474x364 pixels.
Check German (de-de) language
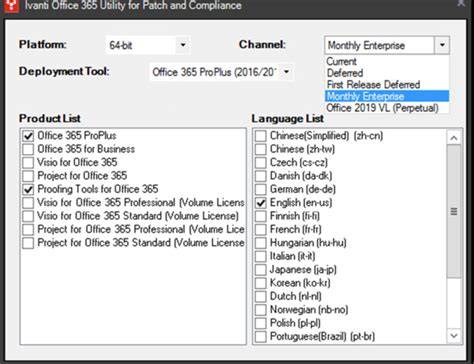pyautogui.click(x=261, y=189)
